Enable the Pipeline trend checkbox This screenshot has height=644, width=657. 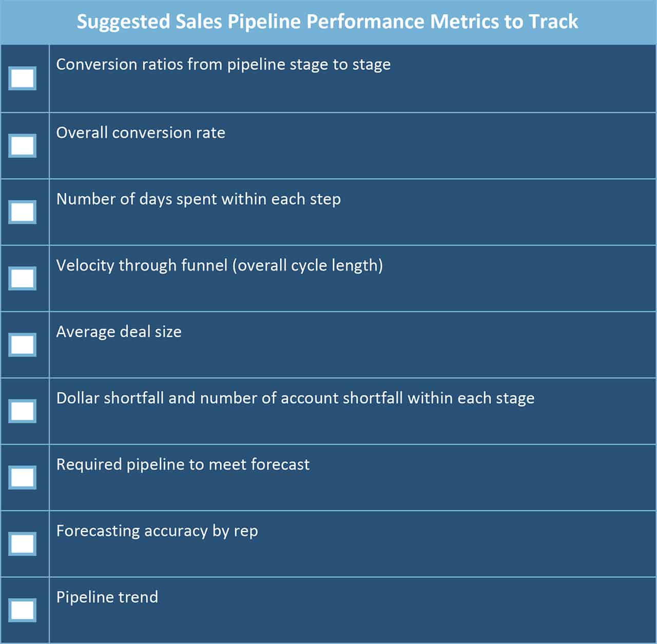[x=23, y=610]
